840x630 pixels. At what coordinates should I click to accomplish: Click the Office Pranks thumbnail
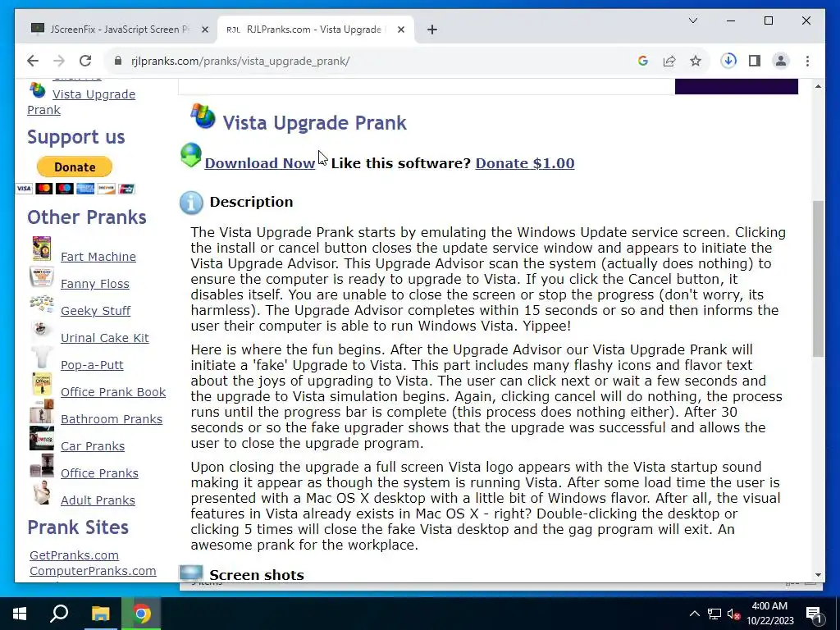tap(42, 466)
